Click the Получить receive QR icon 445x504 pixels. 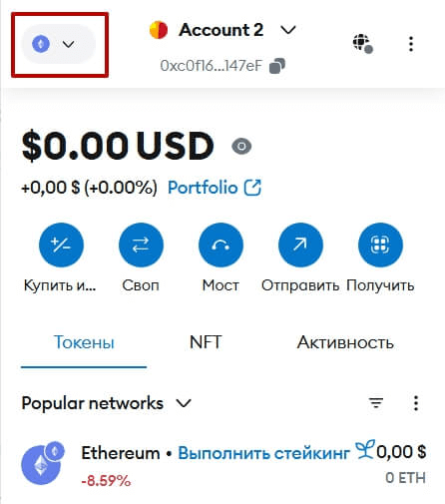pyautogui.click(x=380, y=245)
